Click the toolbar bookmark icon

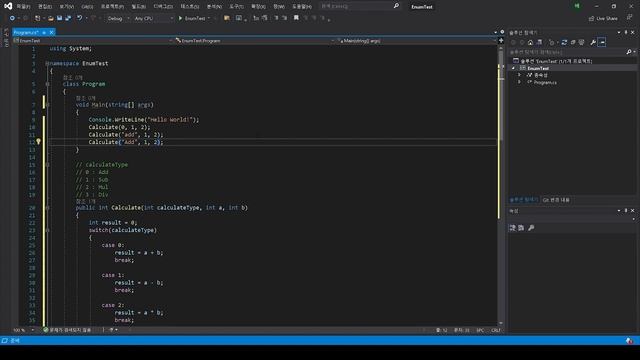[296, 18]
